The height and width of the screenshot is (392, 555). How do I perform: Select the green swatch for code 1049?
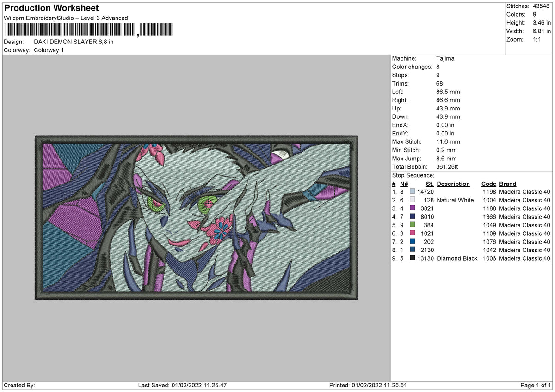[413, 225]
